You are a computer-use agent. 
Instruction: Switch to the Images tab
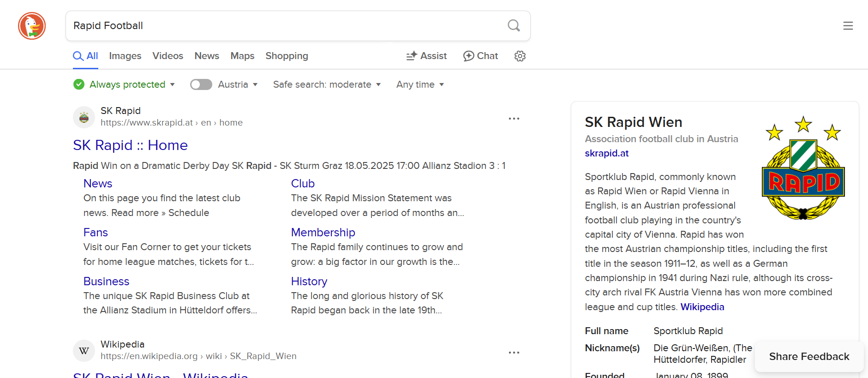(125, 56)
